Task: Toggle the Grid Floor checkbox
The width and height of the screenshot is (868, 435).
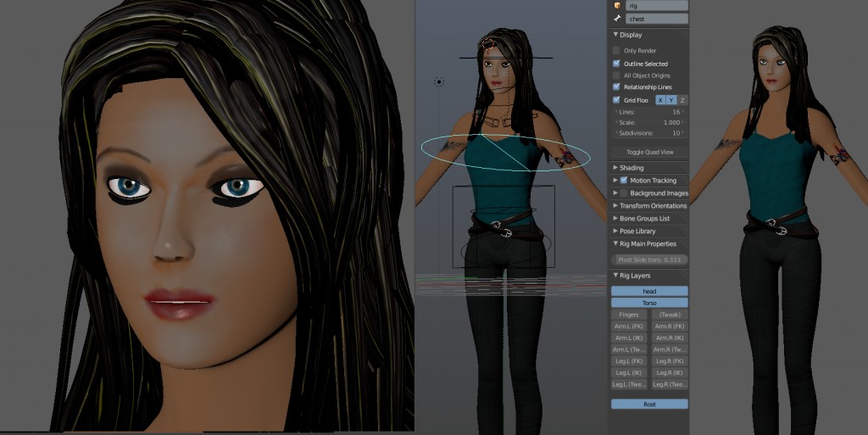Action: [616, 100]
